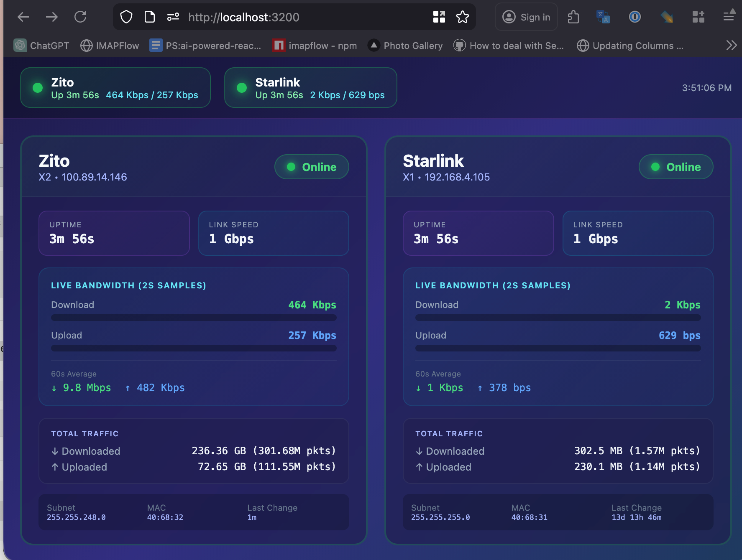742x560 pixels.
Task: Click the translate page icon
Action: [603, 17]
